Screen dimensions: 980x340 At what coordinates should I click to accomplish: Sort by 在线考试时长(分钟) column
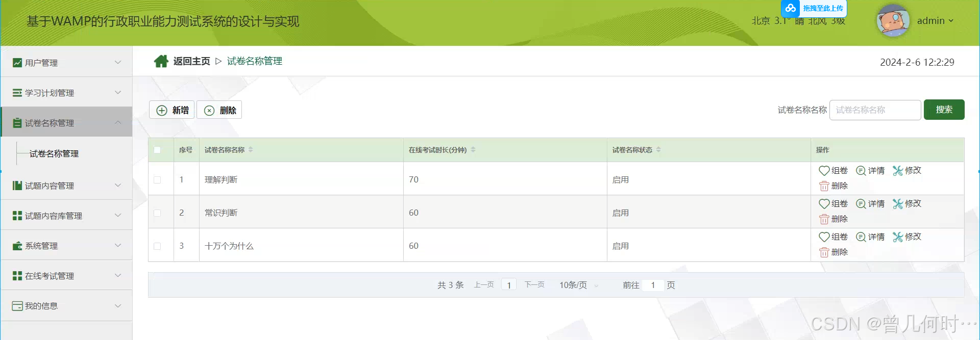coord(473,150)
